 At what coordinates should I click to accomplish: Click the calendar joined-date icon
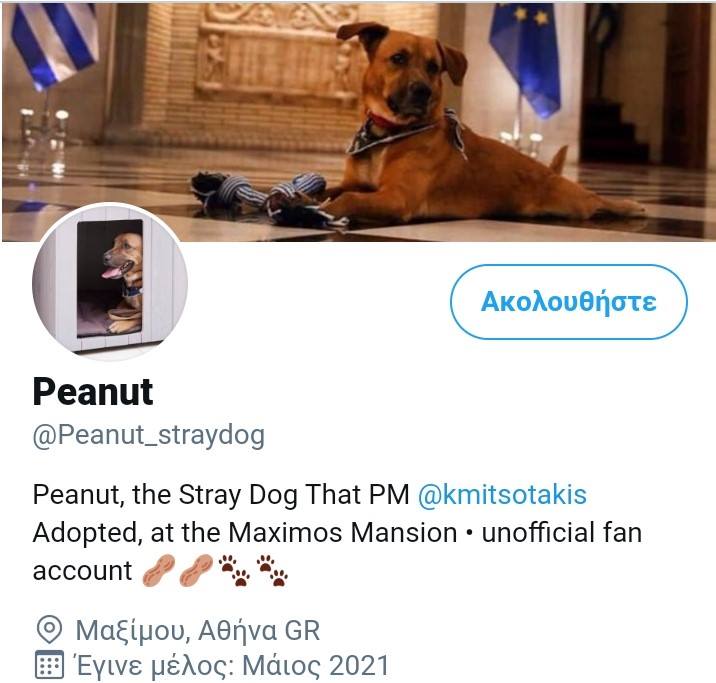point(49,665)
